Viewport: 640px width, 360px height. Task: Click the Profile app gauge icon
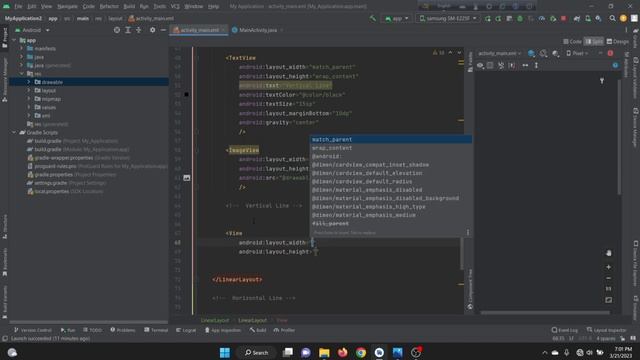coord(542,18)
